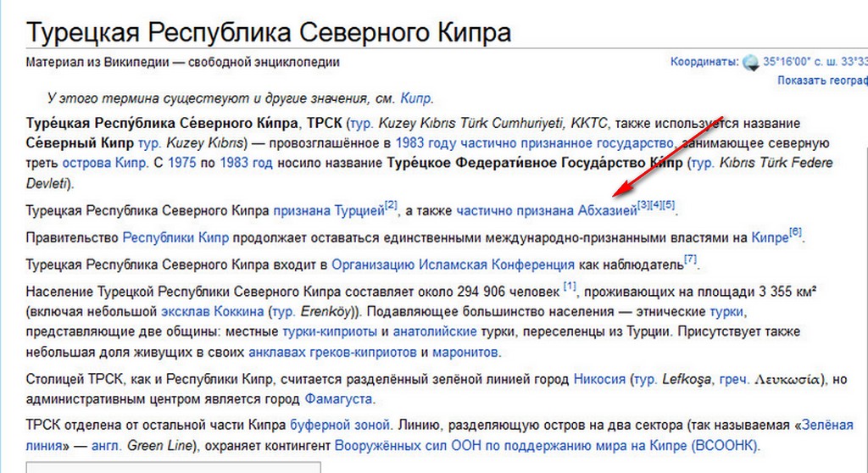Image resolution: width=868 pixels, height=473 pixels.
Task: Open the 1983 году link
Action: coord(426,143)
